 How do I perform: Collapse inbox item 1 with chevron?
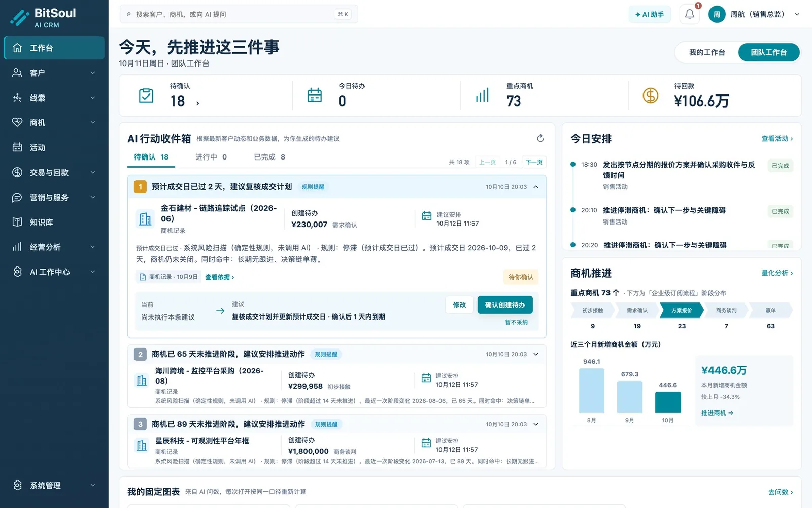click(536, 187)
